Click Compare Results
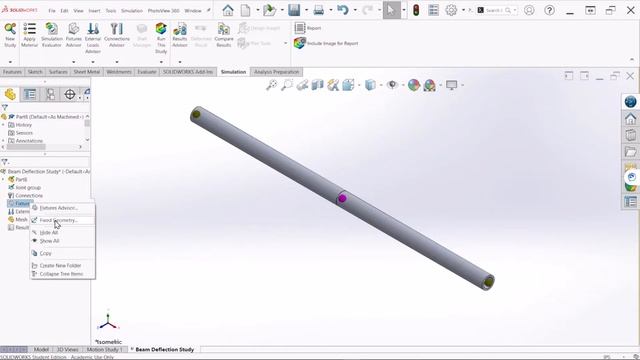 pos(224,35)
